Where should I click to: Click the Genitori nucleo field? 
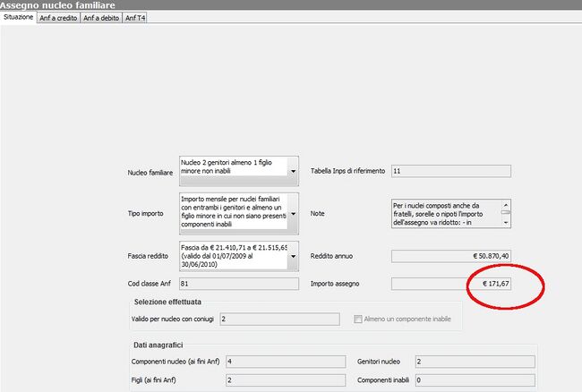(x=474, y=362)
